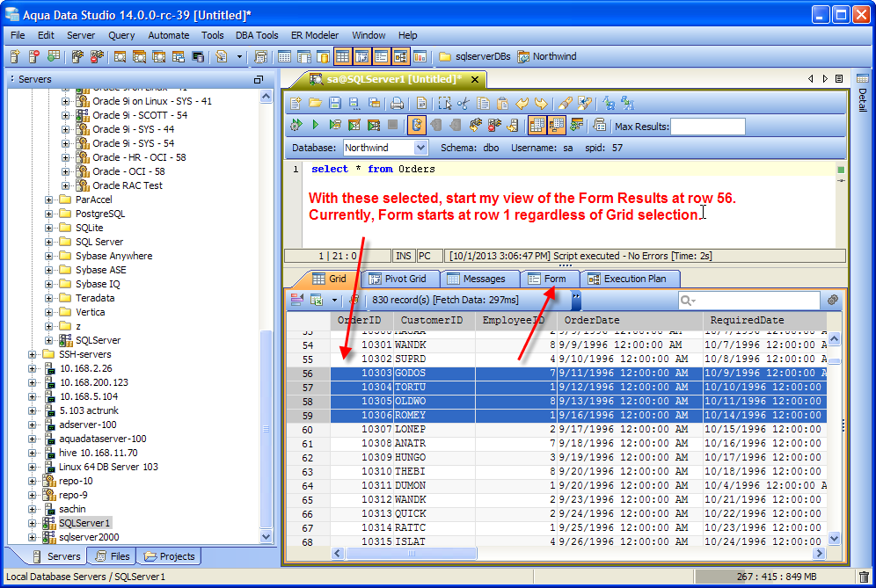Image resolution: width=876 pixels, height=588 pixels.
Task: Open the DBA Tools menu
Action: click(257, 35)
